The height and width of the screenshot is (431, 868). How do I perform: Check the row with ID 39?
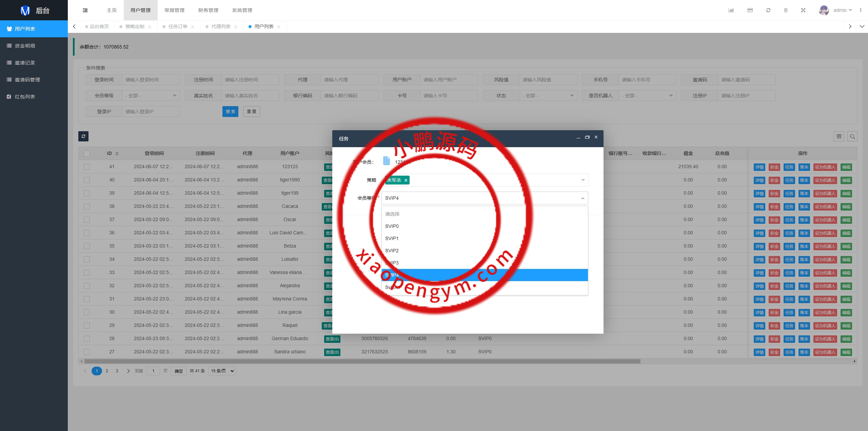click(87, 193)
